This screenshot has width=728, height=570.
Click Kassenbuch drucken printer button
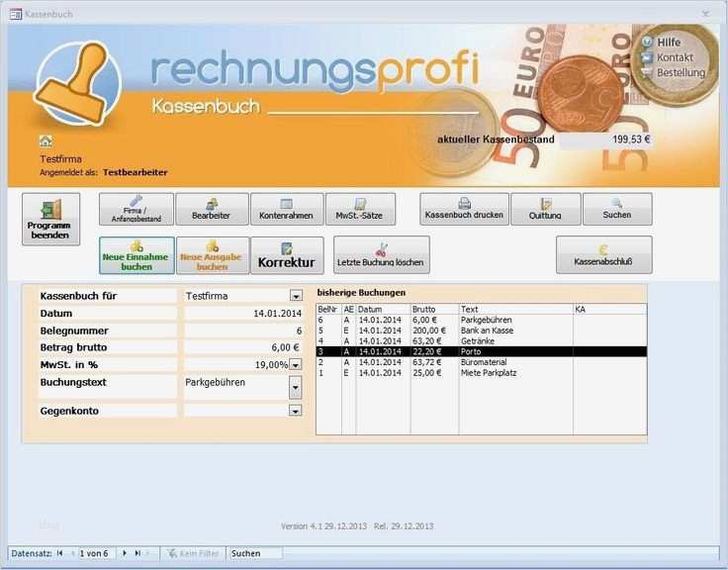click(464, 210)
